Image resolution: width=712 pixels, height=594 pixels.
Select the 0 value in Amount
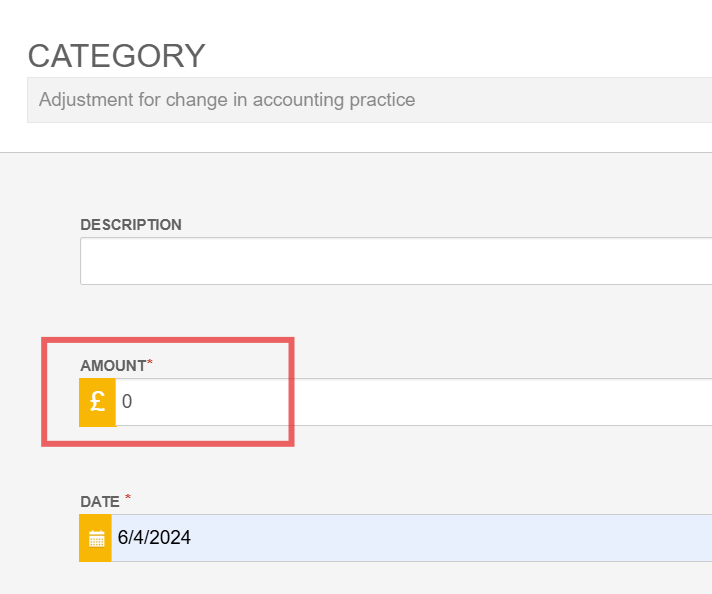[127, 401]
